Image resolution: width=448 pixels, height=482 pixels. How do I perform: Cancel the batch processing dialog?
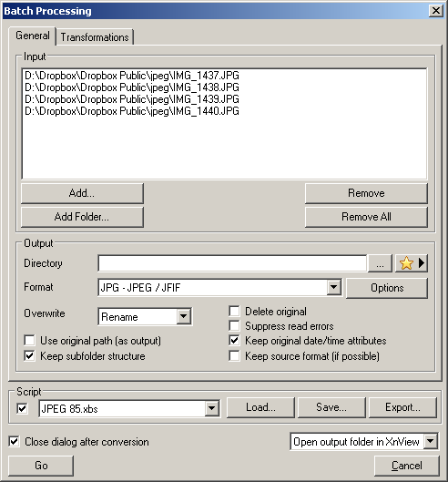(x=407, y=466)
